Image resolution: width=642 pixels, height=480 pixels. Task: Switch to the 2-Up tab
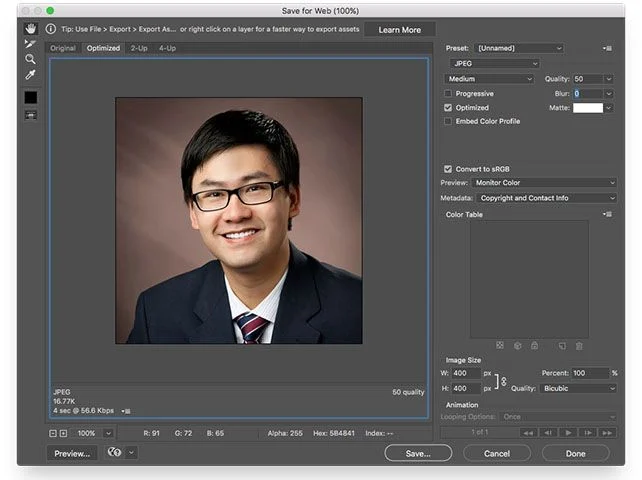pyautogui.click(x=138, y=48)
